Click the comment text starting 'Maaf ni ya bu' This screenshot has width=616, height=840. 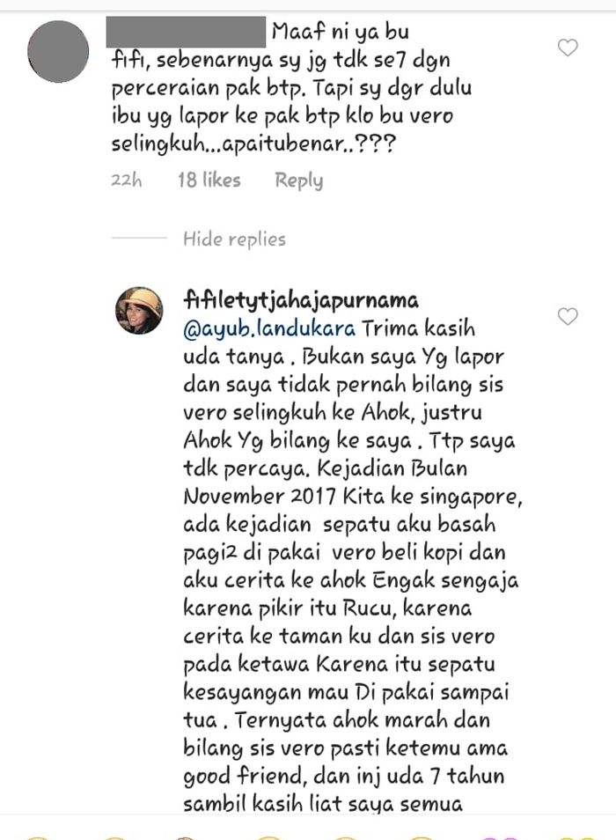tap(291, 88)
